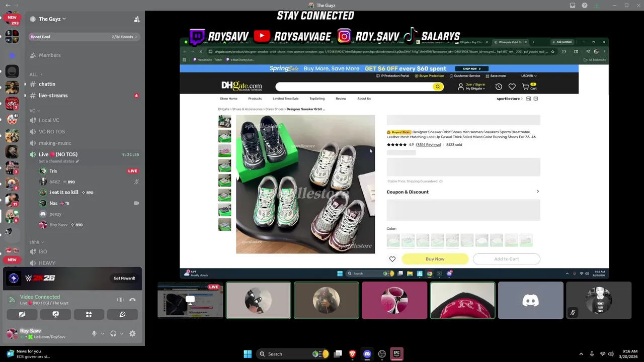Select user Tris in voice list

pos(53,171)
